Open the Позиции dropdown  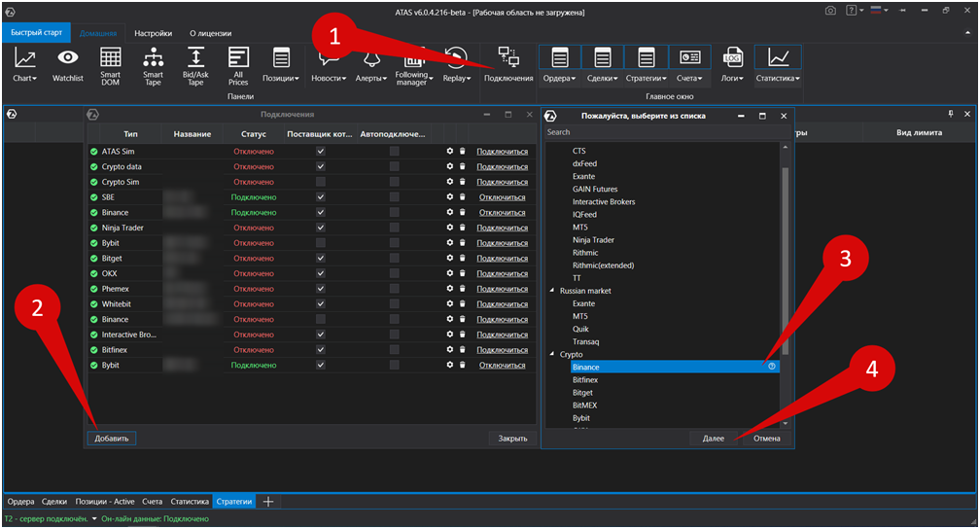[281, 65]
